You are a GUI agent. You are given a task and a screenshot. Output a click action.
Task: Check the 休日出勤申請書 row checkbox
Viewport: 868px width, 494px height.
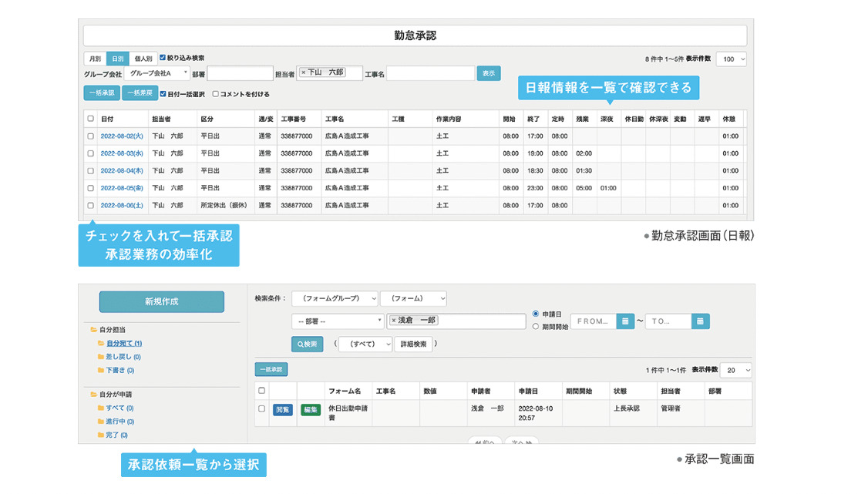[262, 408]
